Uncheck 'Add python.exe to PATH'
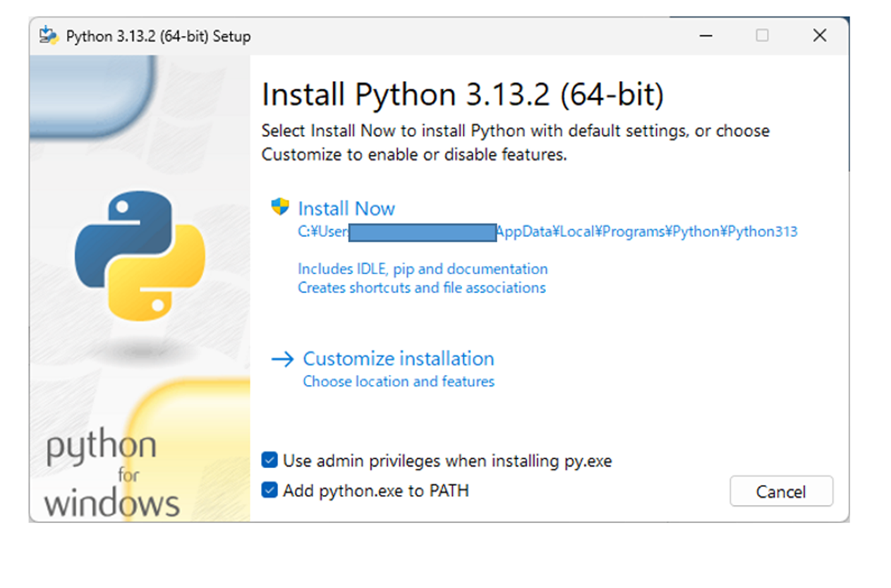Screen dimensions: 891x588 tap(269, 490)
